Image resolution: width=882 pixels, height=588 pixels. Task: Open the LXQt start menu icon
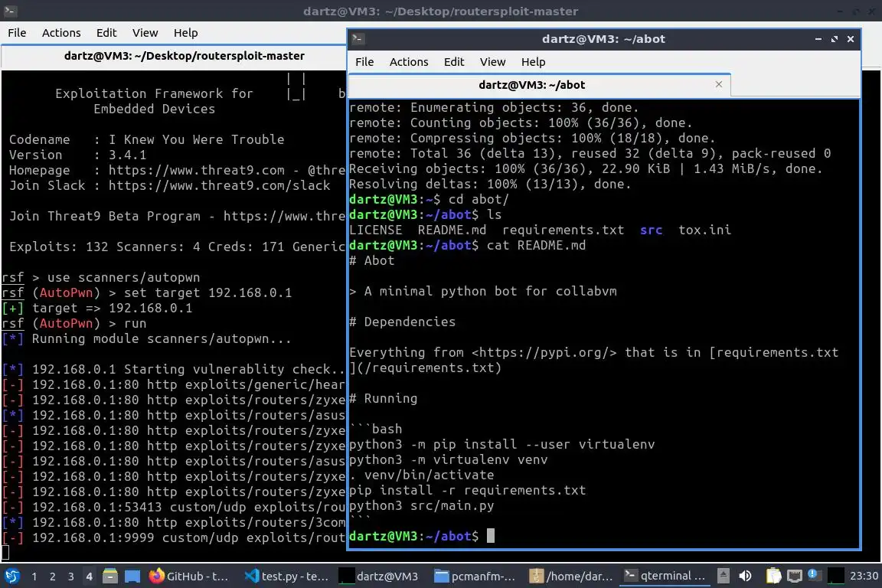coord(11,577)
